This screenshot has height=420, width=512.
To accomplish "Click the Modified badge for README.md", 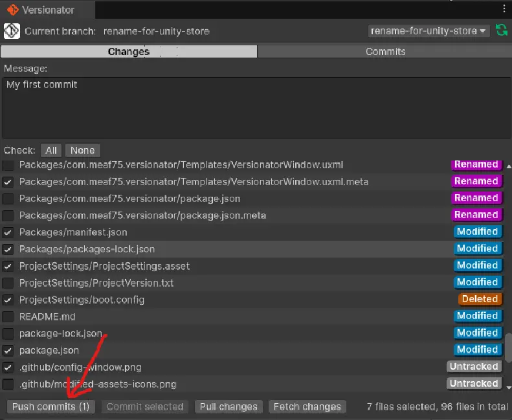I will click(477, 316).
